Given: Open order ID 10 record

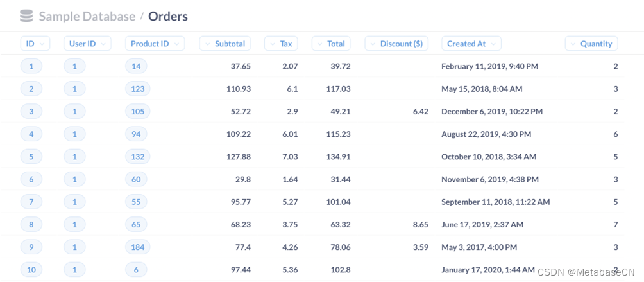Looking at the screenshot, I should tap(31, 270).
